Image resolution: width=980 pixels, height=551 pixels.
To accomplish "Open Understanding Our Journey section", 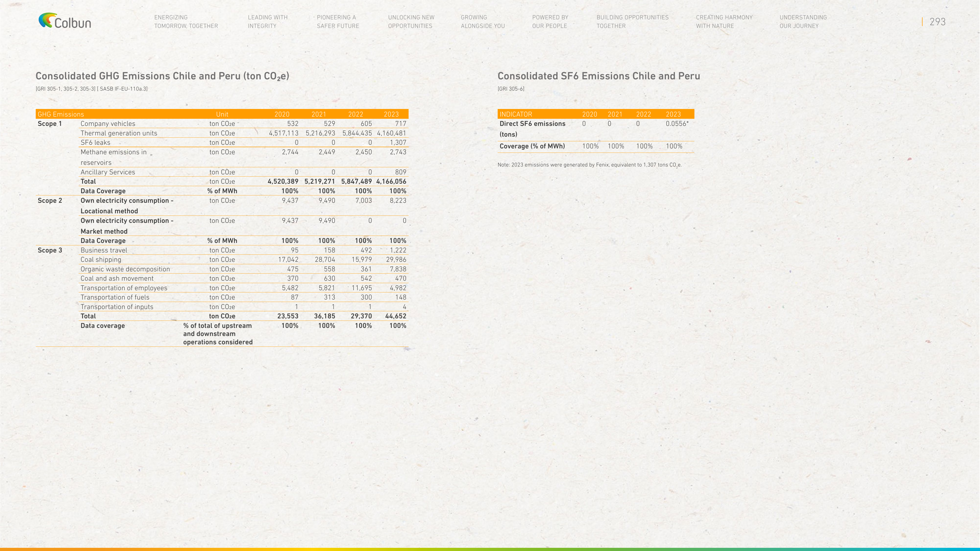I will tap(803, 22).
